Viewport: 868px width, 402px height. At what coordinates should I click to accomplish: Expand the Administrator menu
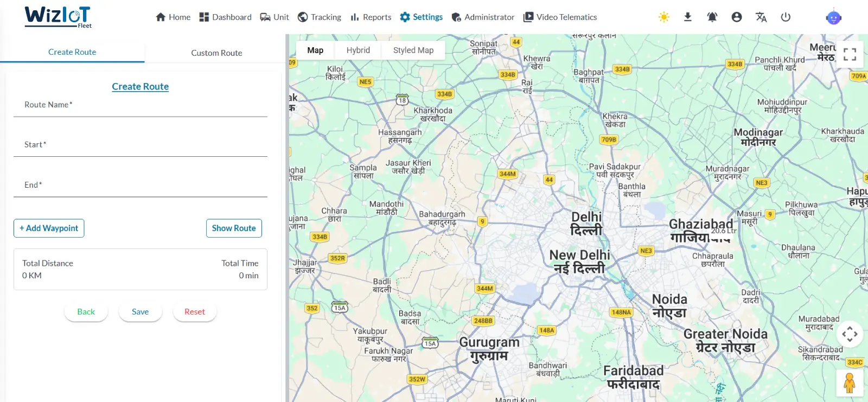(x=483, y=17)
